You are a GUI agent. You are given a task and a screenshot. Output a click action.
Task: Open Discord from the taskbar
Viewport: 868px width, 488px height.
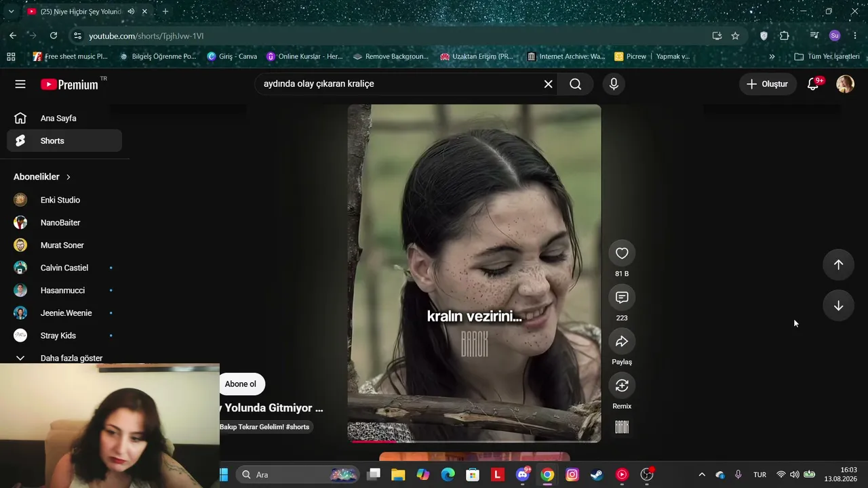pos(523,474)
